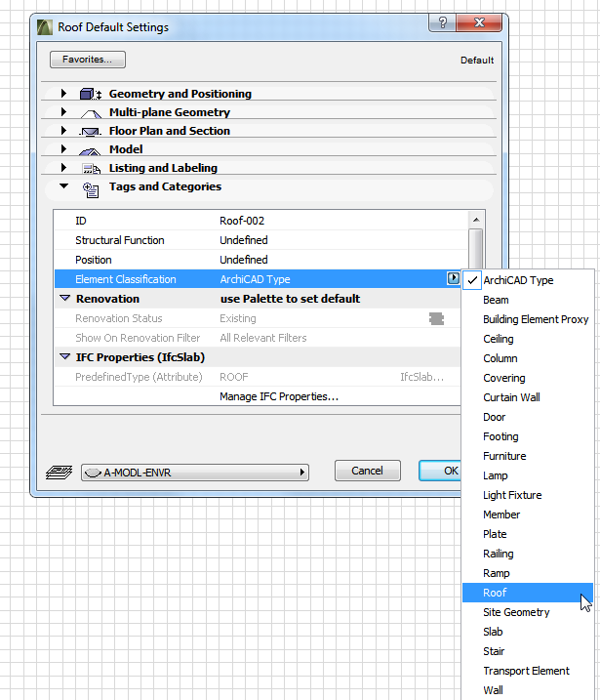Click the PredefinedType ROOF value
600x700 pixels.
click(234, 377)
